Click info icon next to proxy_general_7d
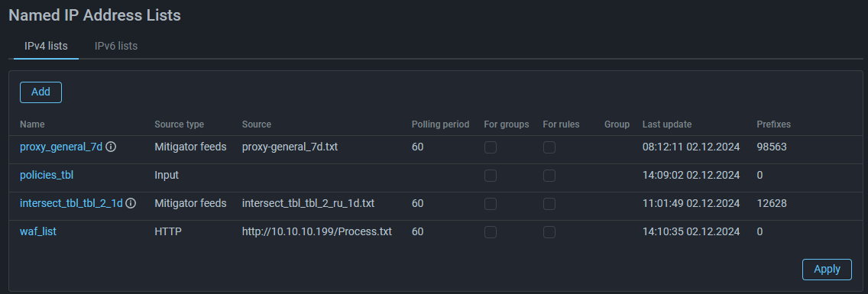Viewport: 868px width, 294px height. (x=111, y=147)
